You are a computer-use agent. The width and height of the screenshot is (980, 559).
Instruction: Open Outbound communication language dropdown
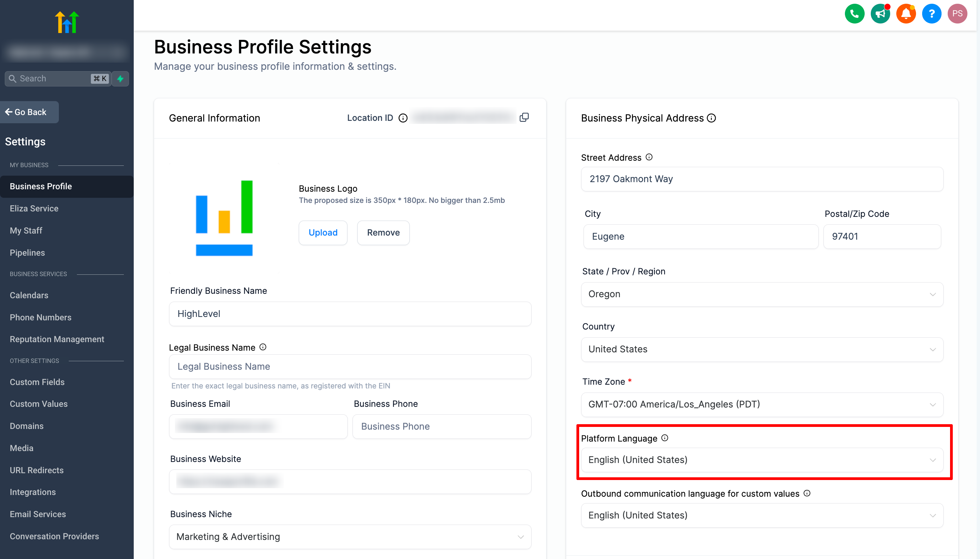coord(762,515)
